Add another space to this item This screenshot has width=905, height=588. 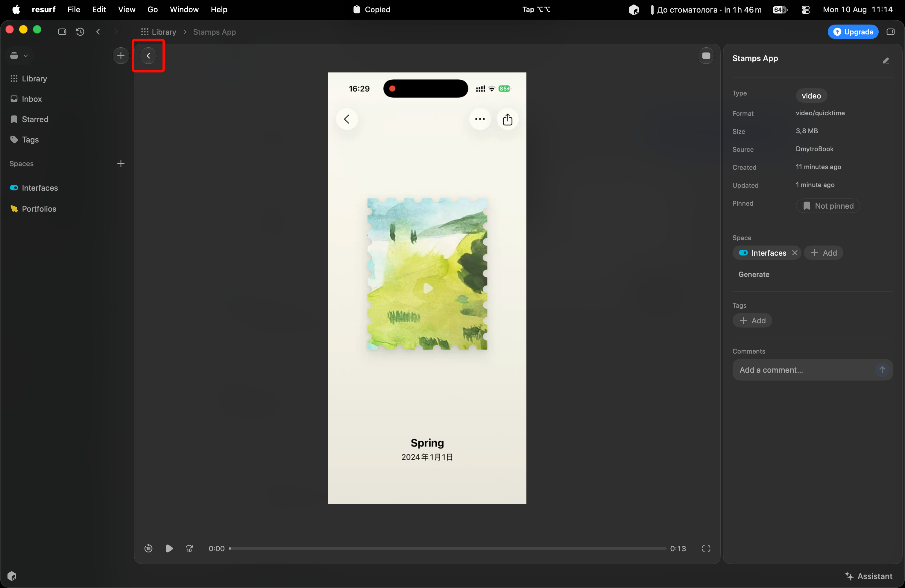click(x=824, y=253)
